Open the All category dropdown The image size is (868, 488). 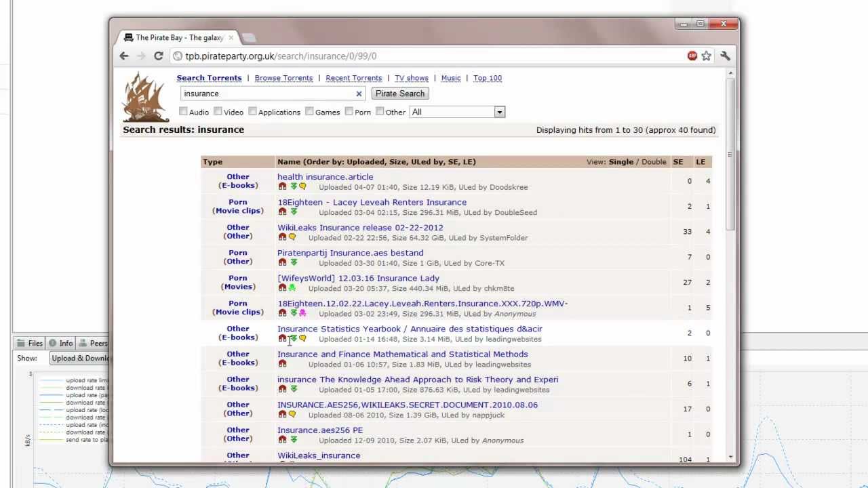tap(457, 112)
